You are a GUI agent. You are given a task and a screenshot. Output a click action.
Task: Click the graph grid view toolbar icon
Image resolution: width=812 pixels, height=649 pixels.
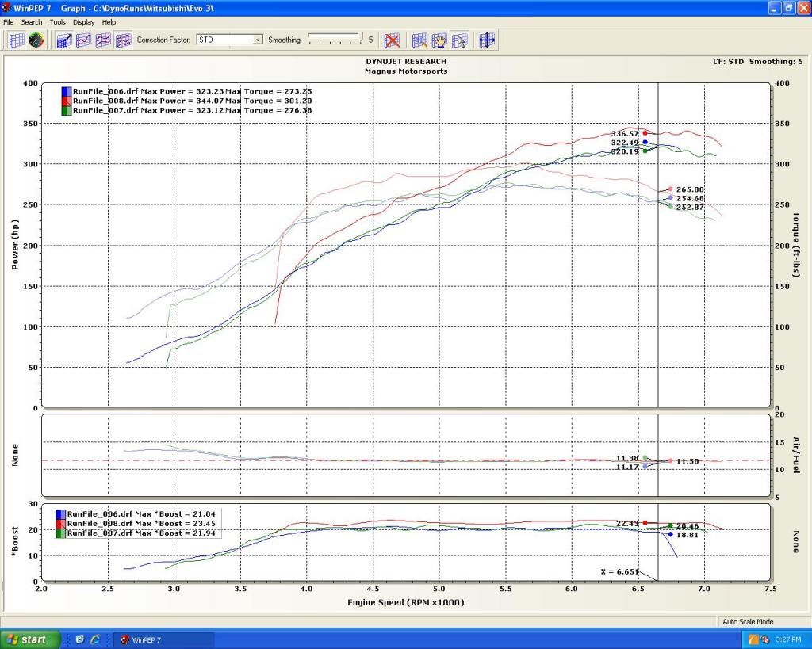point(17,40)
